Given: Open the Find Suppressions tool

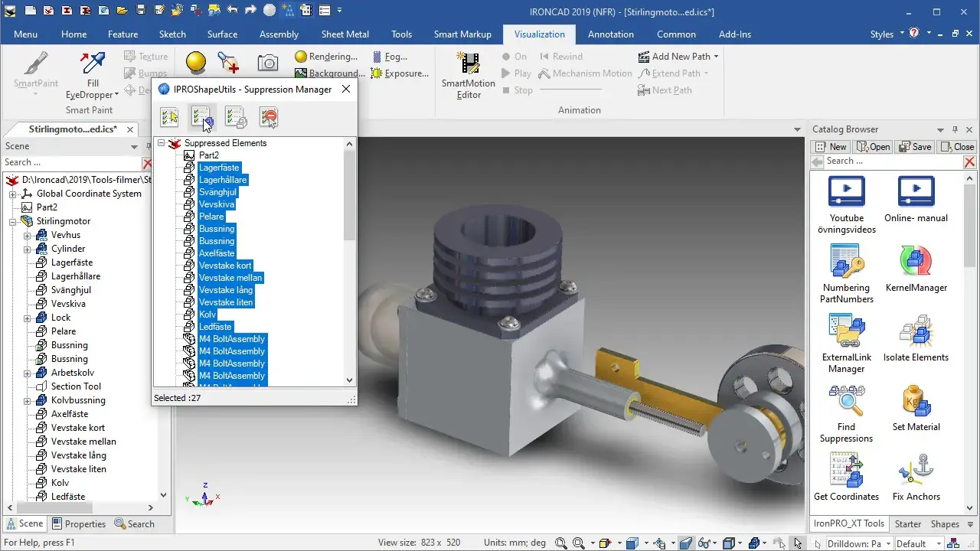Looking at the screenshot, I should point(846,414).
